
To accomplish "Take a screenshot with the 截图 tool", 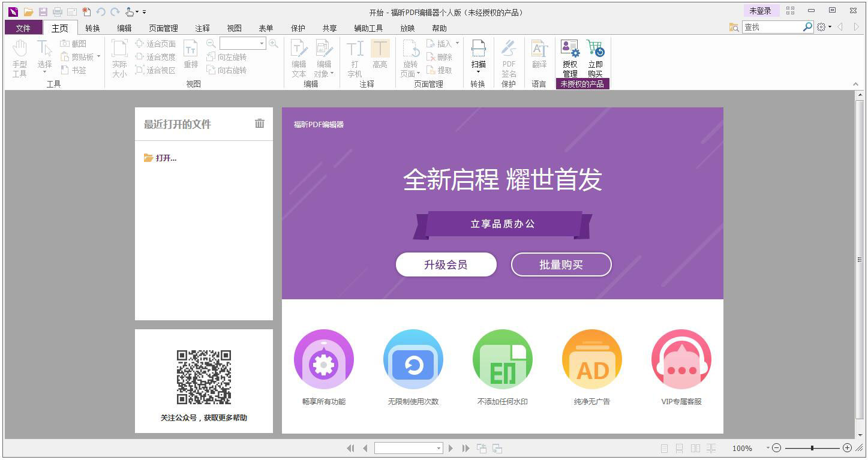I will click(x=76, y=43).
